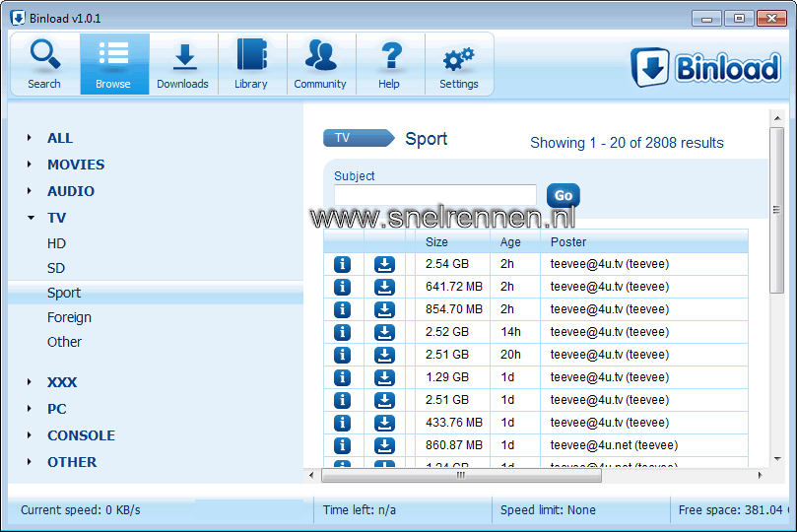Open the Library section
The height and width of the screenshot is (532, 797).
(x=251, y=64)
